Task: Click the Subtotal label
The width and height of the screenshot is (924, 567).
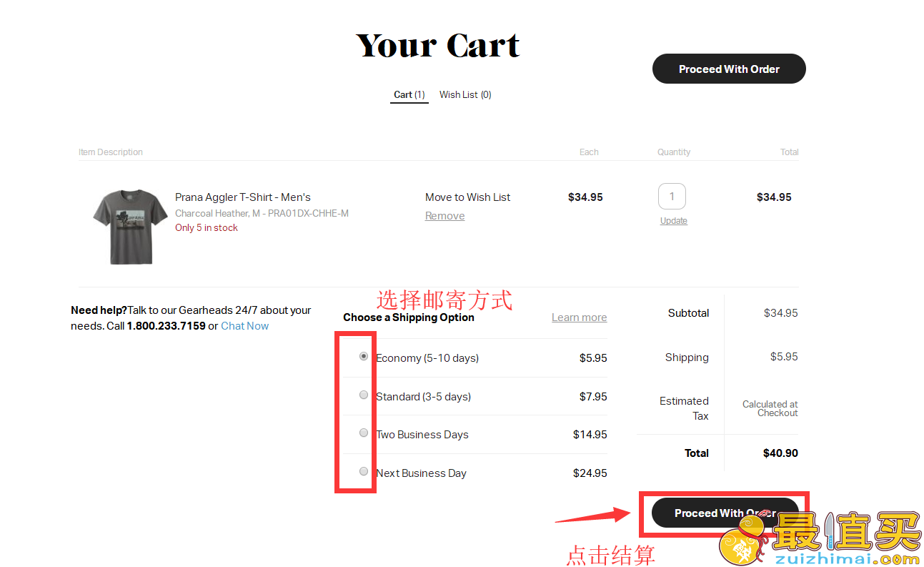Action: [689, 313]
